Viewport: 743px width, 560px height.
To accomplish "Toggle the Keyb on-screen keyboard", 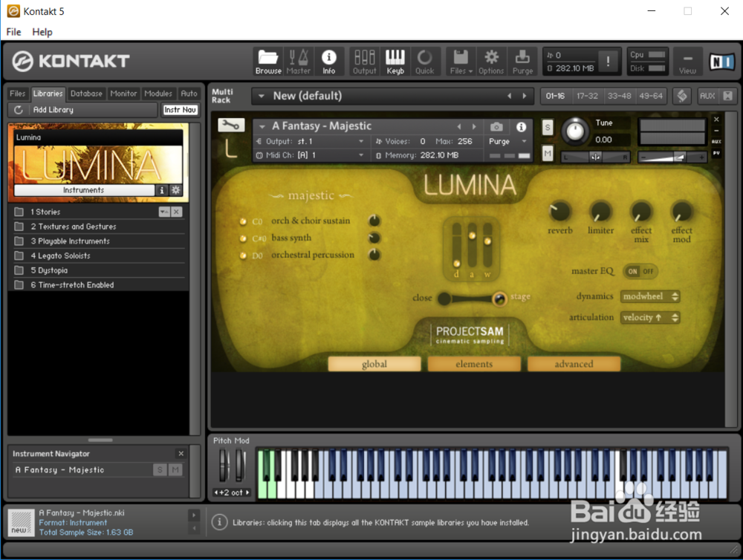I will pos(395,62).
